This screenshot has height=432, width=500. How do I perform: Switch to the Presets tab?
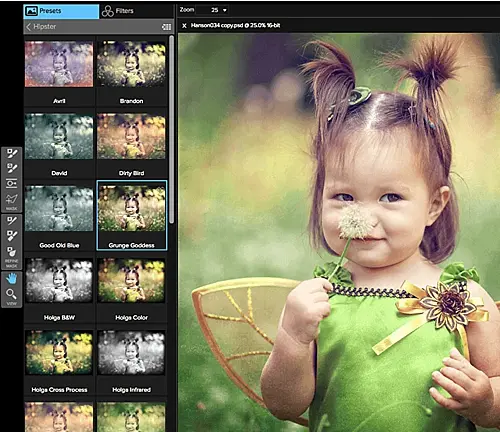tap(61, 11)
